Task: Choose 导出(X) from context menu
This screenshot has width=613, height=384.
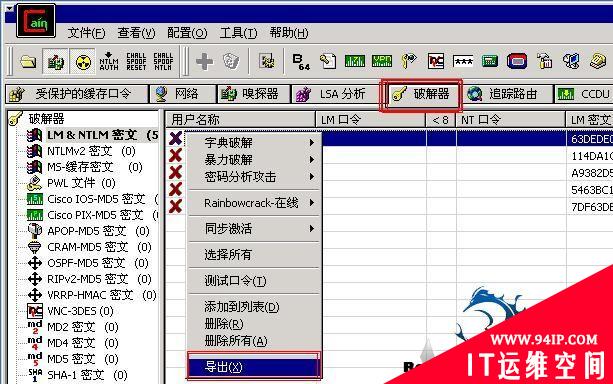Action: 254,367
